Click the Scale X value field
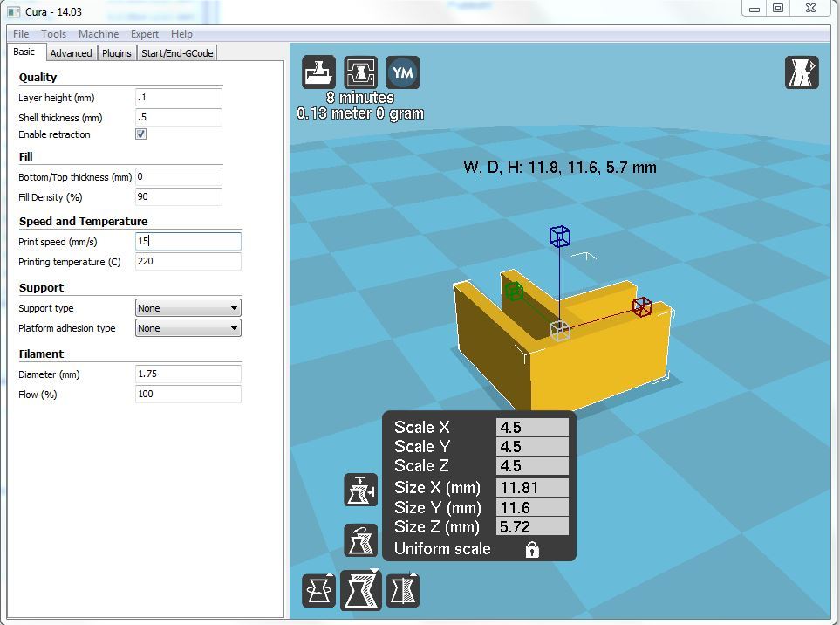This screenshot has width=840, height=625. coord(532,427)
